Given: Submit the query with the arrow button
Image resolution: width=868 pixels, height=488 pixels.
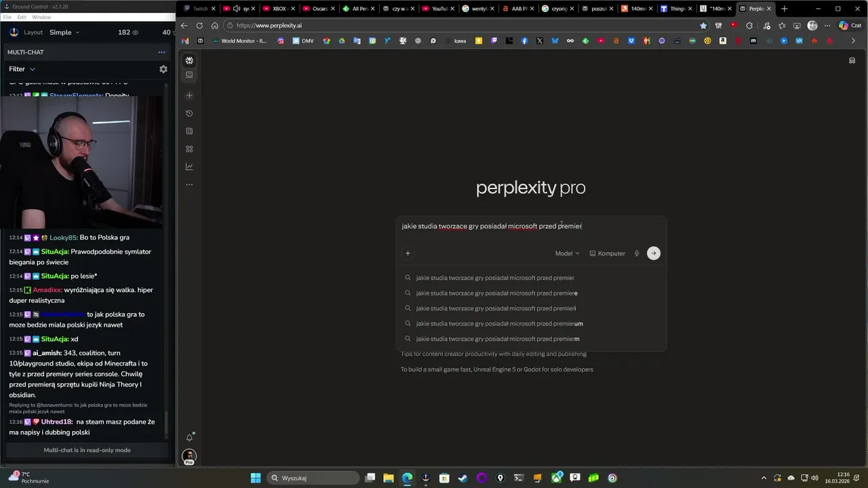Looking at the screenshot, I should [x=654, y=253].
